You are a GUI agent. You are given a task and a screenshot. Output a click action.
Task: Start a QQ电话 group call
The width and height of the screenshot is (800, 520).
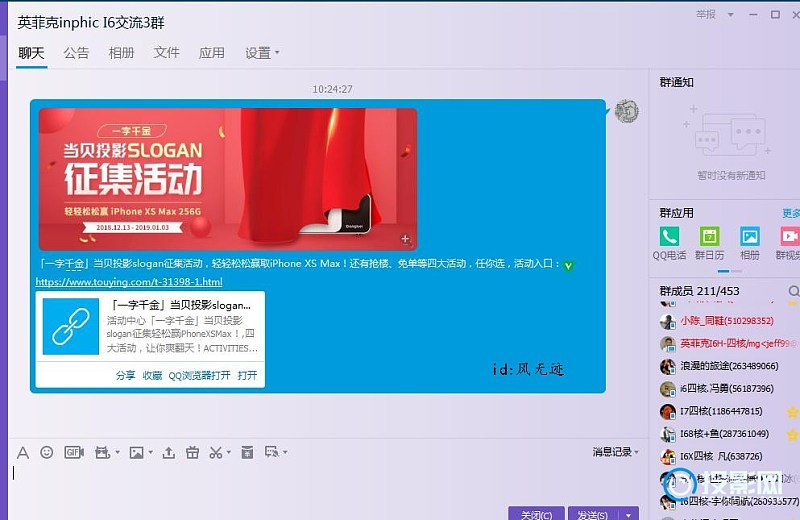click(x=669, y=238)
